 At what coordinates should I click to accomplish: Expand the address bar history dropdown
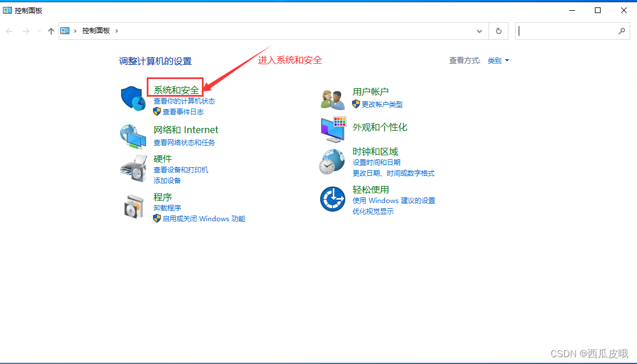coord(479,31)
